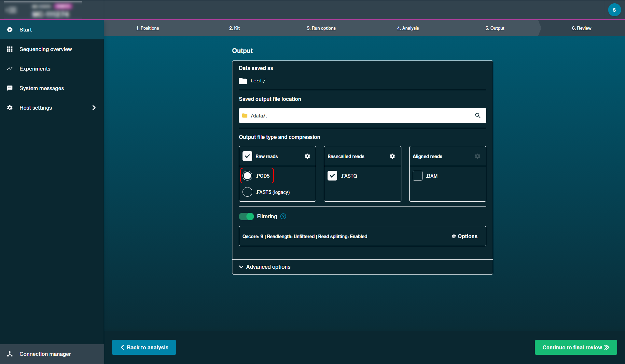Expand Host settings submenu chevron
Viewport: 625px width, 364px height.
[94, 108]
